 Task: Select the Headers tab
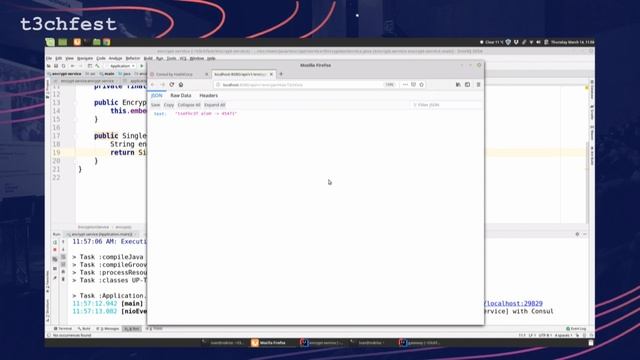click(x=209, y=95)
